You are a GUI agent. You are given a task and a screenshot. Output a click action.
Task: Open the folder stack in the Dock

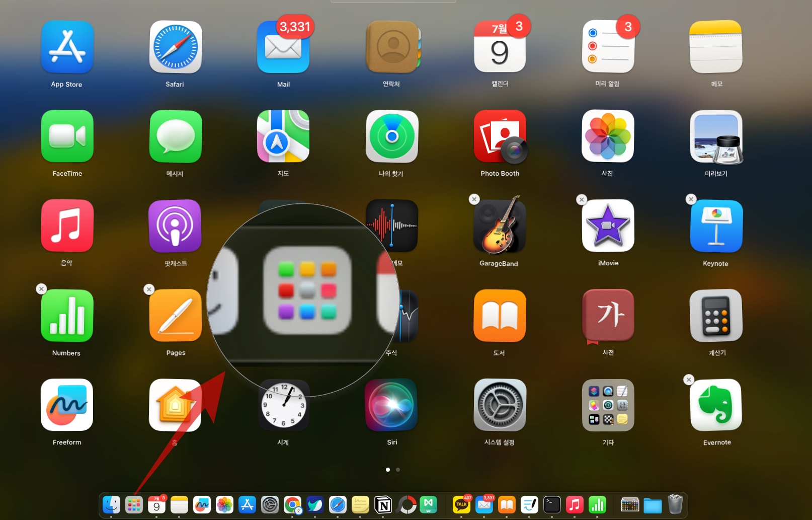(x=653, y=504)
